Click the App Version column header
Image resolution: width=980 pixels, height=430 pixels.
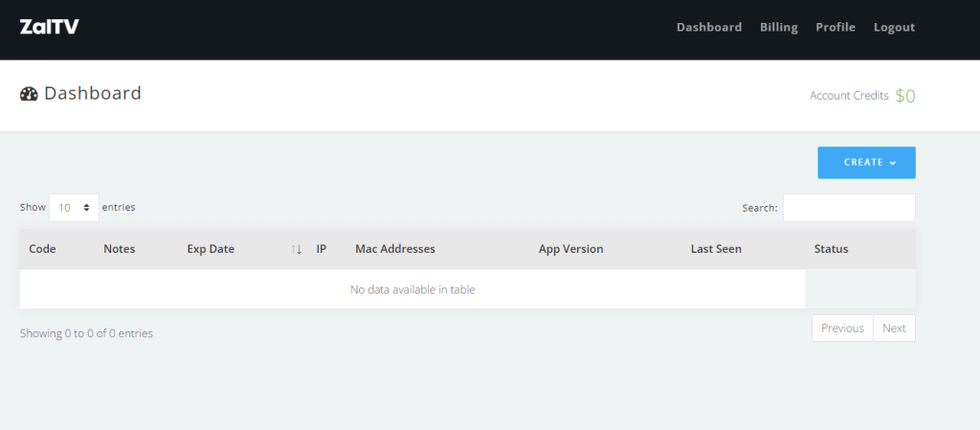point(571,249)
